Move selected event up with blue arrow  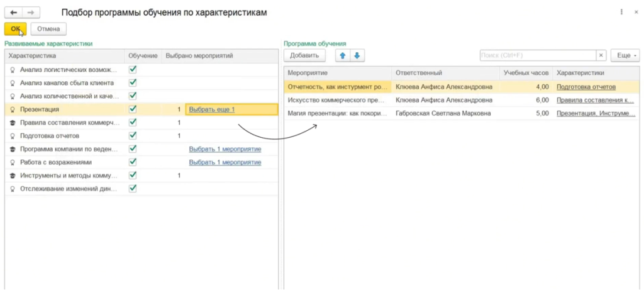click(x=343, y=55)
